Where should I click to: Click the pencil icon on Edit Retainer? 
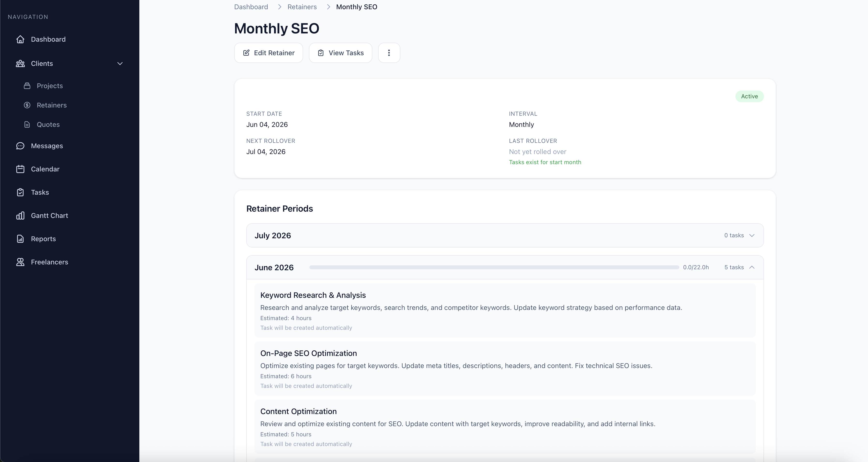tap(246, 53)
